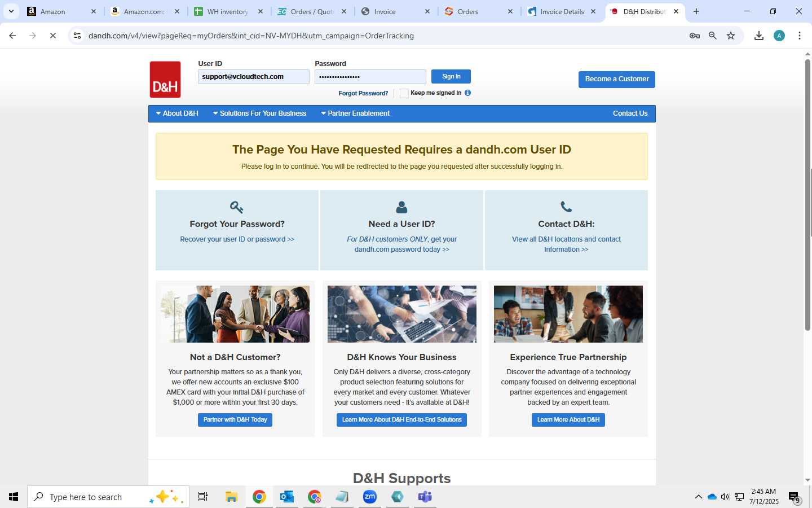
Task: Check the Keep me signed in checkbox
Action: coord(404,93)
